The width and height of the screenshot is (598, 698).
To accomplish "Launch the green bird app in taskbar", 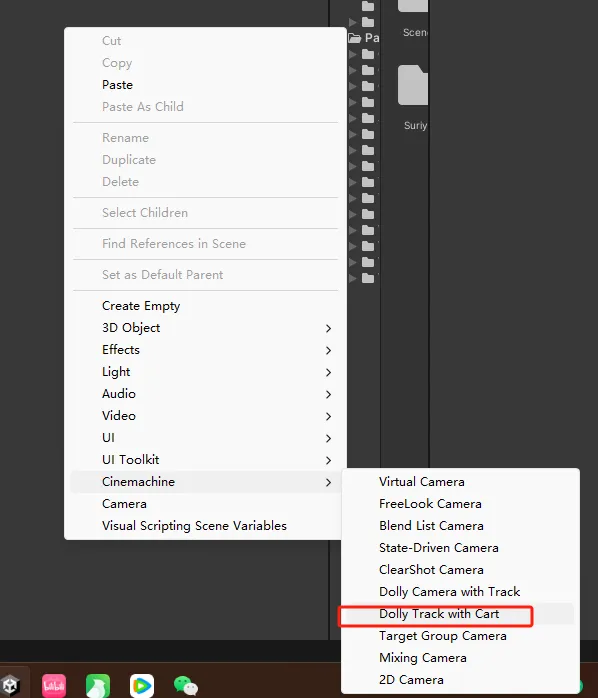I will (98, 686).
